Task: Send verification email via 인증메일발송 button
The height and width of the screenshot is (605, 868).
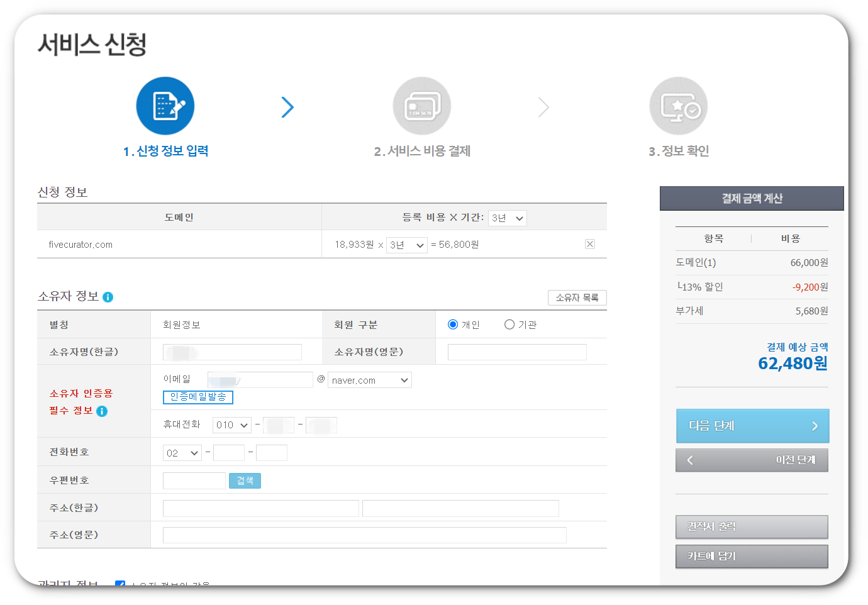Action: point(198,397)
